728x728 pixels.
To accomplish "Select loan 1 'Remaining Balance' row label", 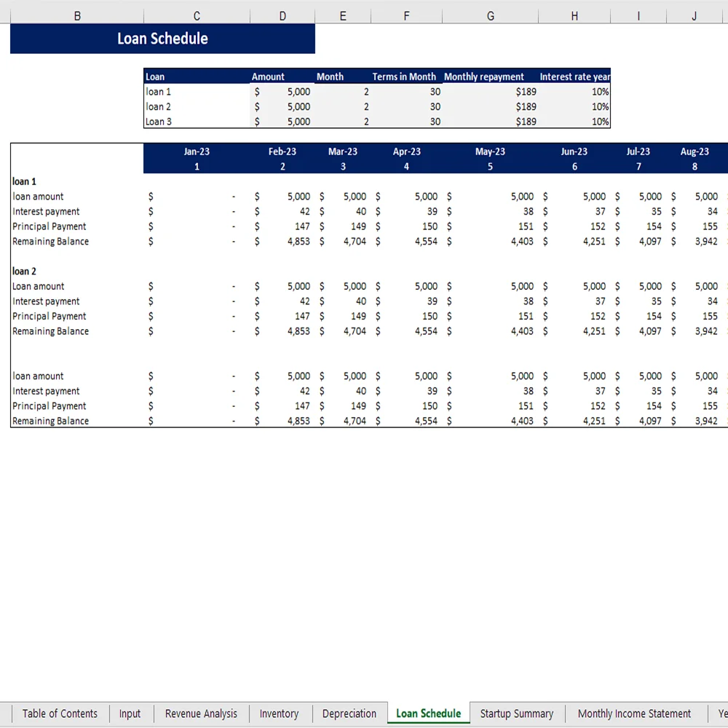I will point(51,241).
